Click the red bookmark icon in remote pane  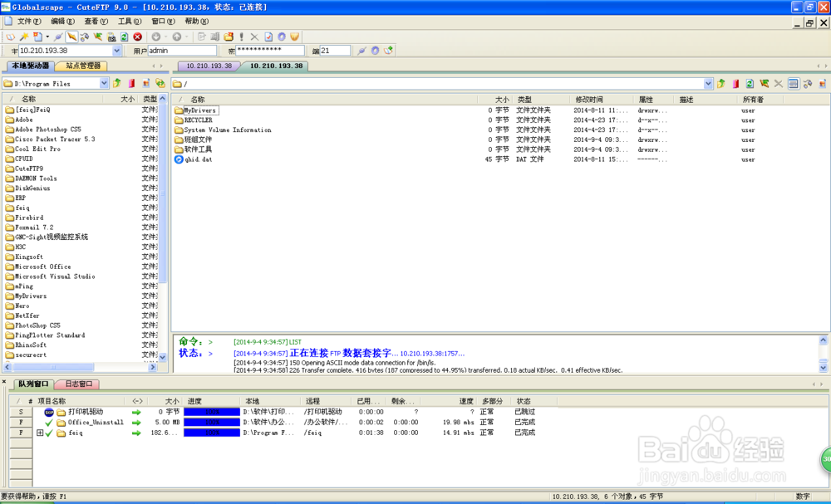pyautogui.click(x=735, y=84)
